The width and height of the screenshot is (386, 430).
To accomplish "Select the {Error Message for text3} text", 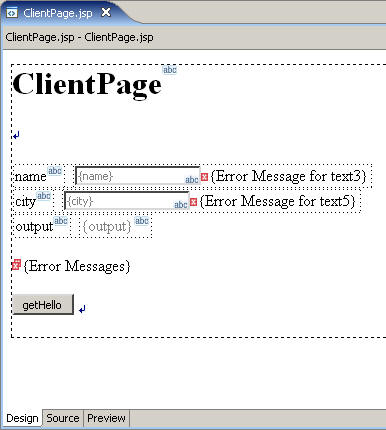I will click(x=289, y=176).
